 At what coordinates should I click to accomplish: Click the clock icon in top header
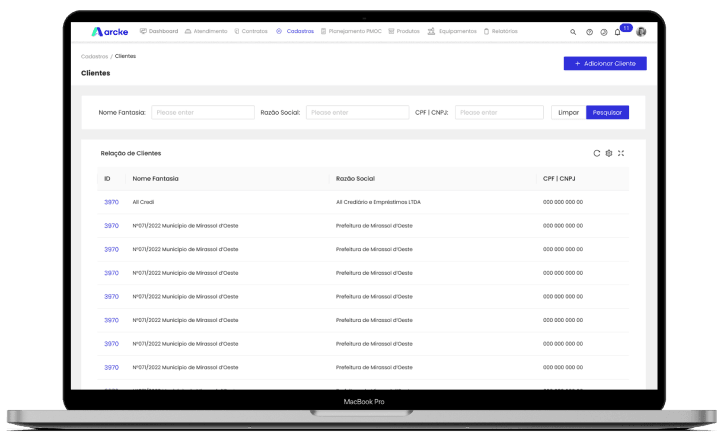[x=603, y=32]
